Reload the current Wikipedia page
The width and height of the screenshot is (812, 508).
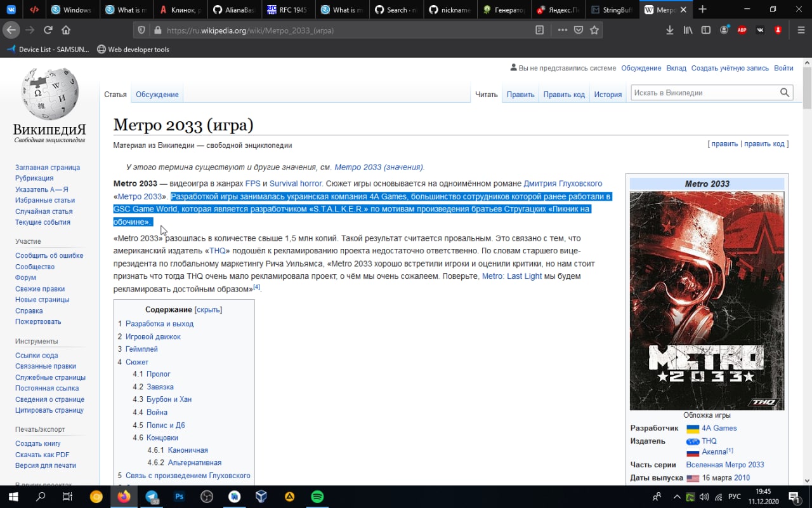click(x=48, y=30)
